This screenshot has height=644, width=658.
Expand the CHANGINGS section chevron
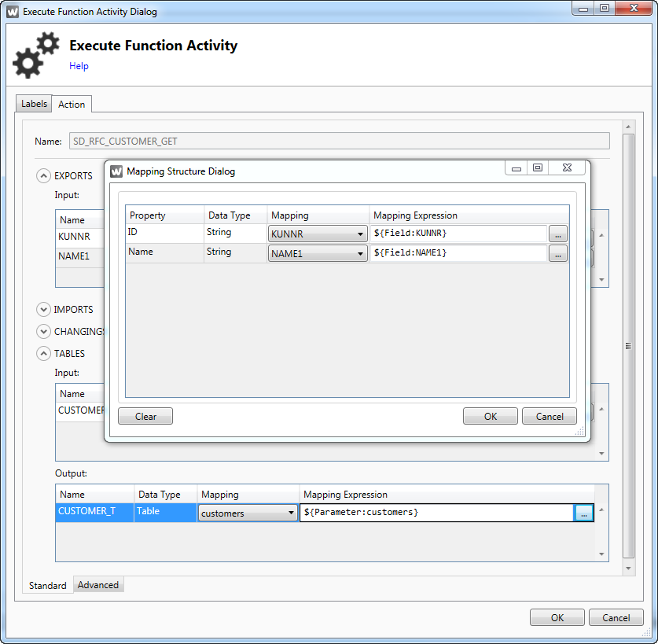pyautogui.click(x=44, y=332)
